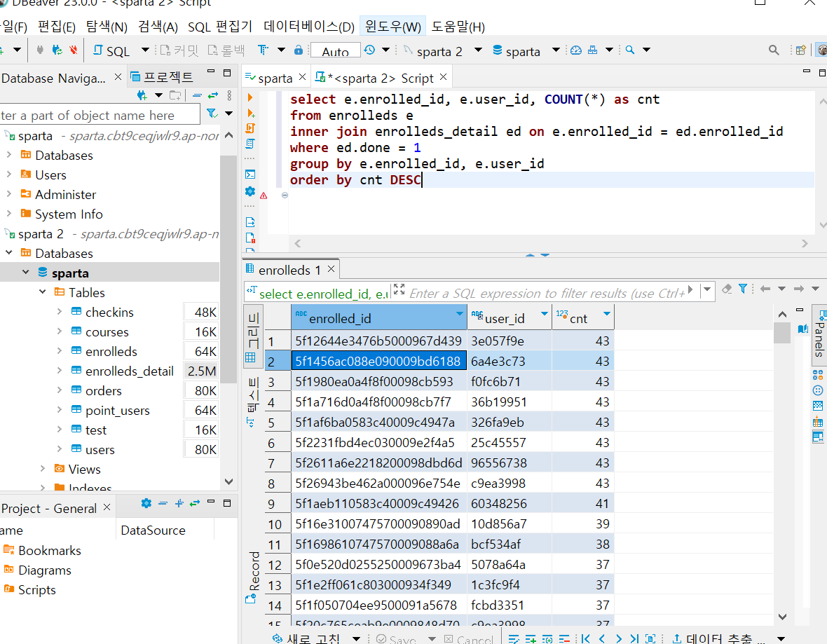Toggle the Auto commit mode box
Image resolution: width=827 pixels, height=644 pixels.
point(336,50)
